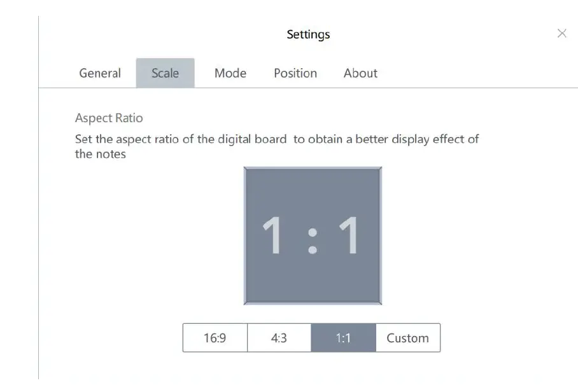Screen dimensions: 578x392
Task: Click the Settings dialog title
Action: pyautogui.click(x=308, y=34)
